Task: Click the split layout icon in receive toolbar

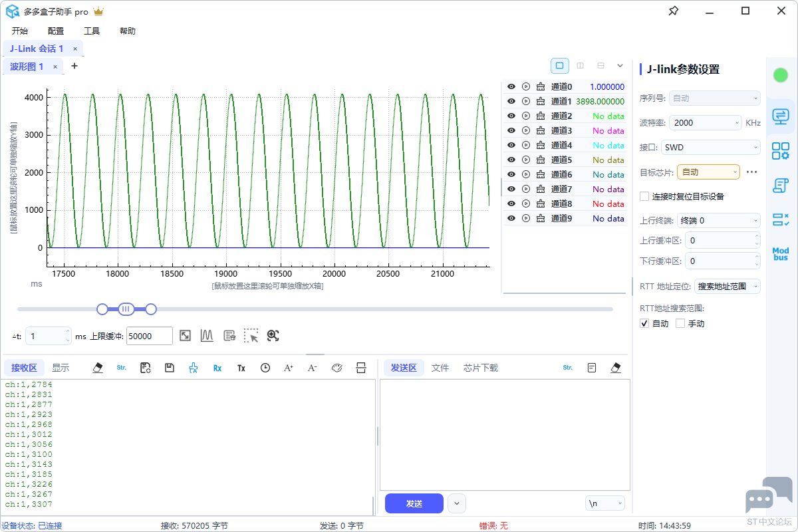Action: click(x=360, y=368)
